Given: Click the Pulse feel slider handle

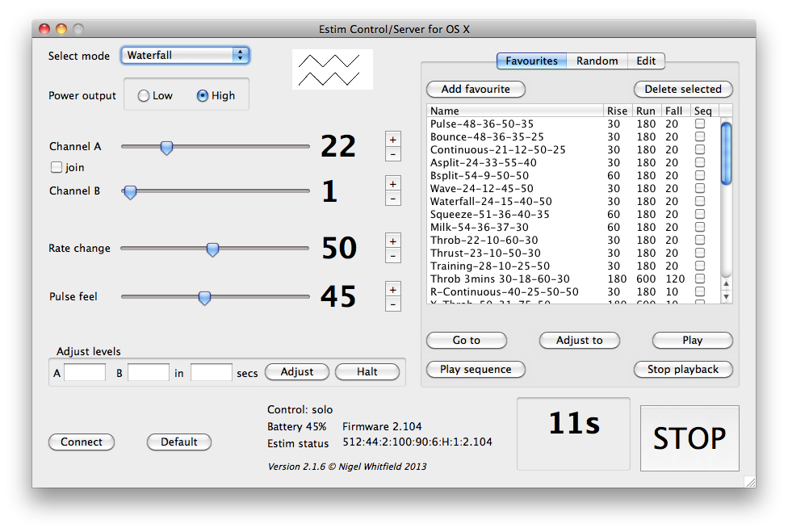Looking at the screenshot, I should (x=204, y=298).
